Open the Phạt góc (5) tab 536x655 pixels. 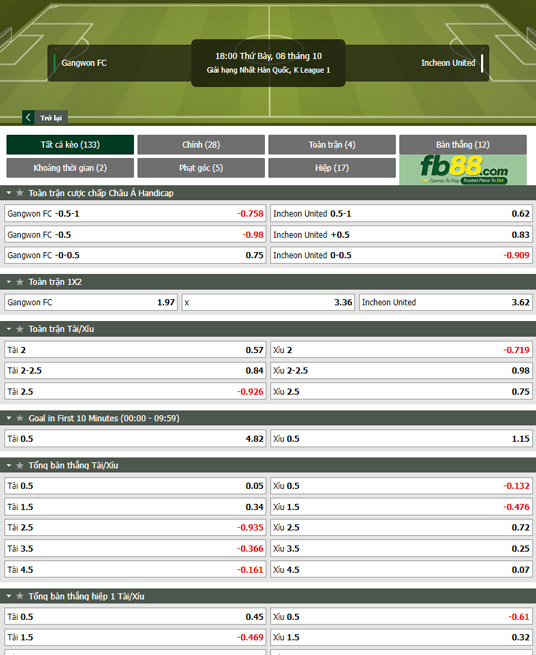(201, 168)
